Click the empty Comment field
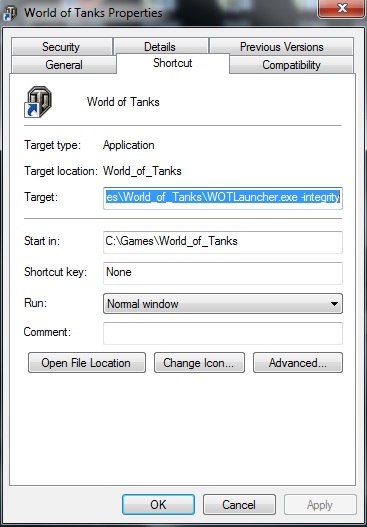Viewport: 367px width, 527px height. pos(223,333)
